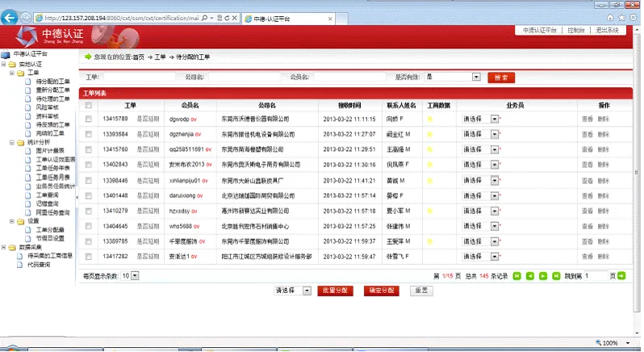Open 业务员 dropdown for order 13404645
Viewport: 644px width, 352px height.
click(x=480, y=226)
